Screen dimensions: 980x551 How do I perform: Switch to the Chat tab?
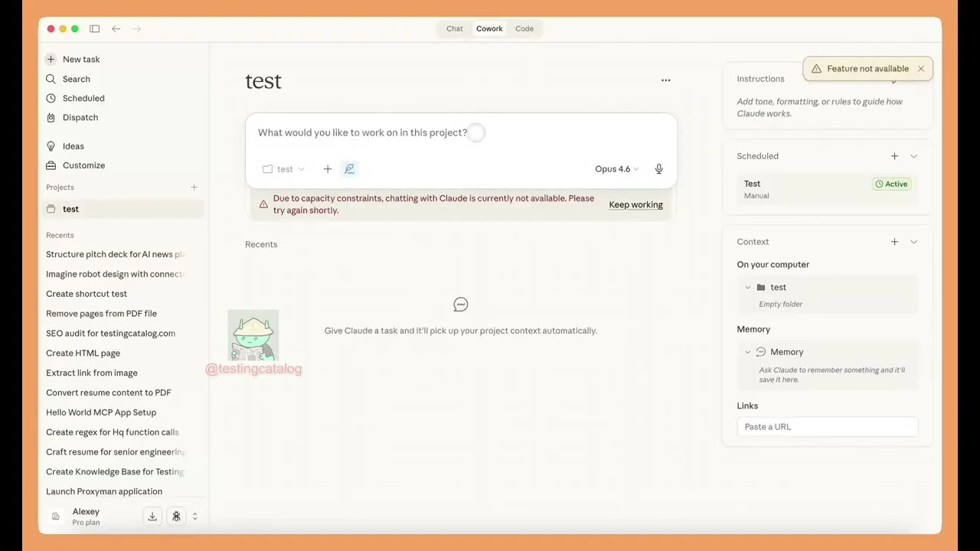tap(455, 29)
